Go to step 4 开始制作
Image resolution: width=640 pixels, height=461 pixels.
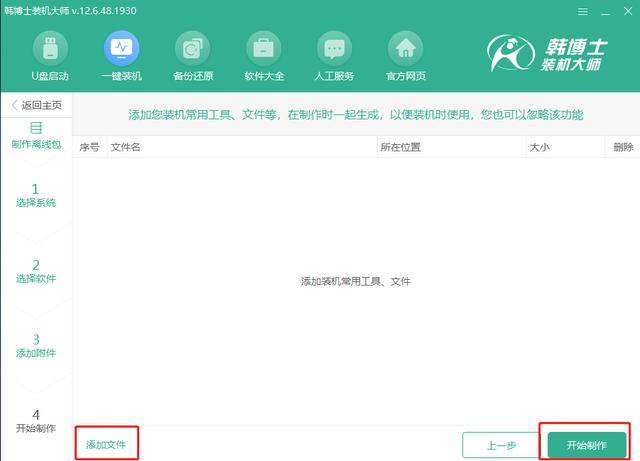click(x=36, y=421)
